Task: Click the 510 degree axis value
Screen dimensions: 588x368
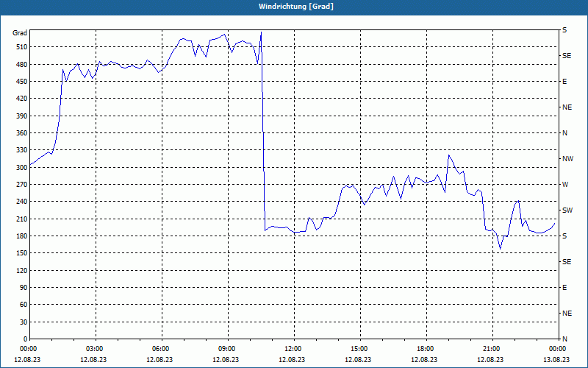Action: (x=21, y=47)
